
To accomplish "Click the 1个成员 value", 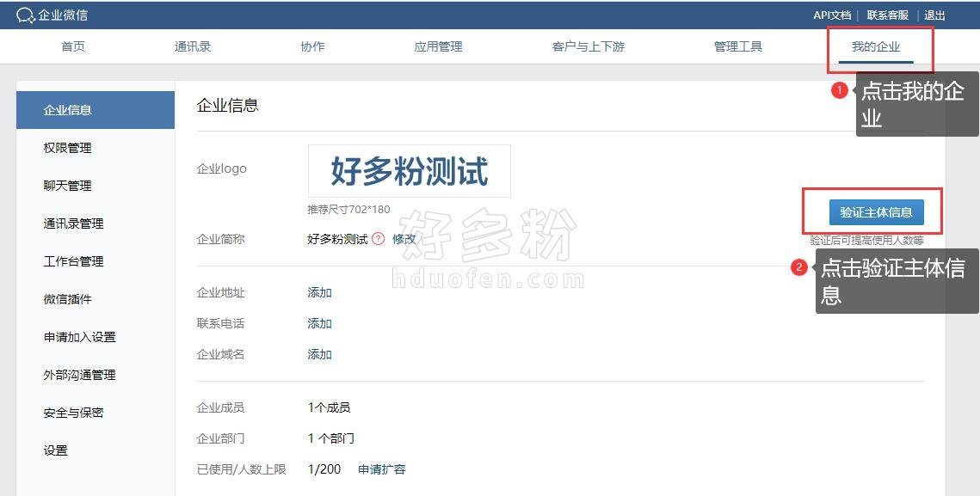I will pyautogui.click(x=330, y=408).
